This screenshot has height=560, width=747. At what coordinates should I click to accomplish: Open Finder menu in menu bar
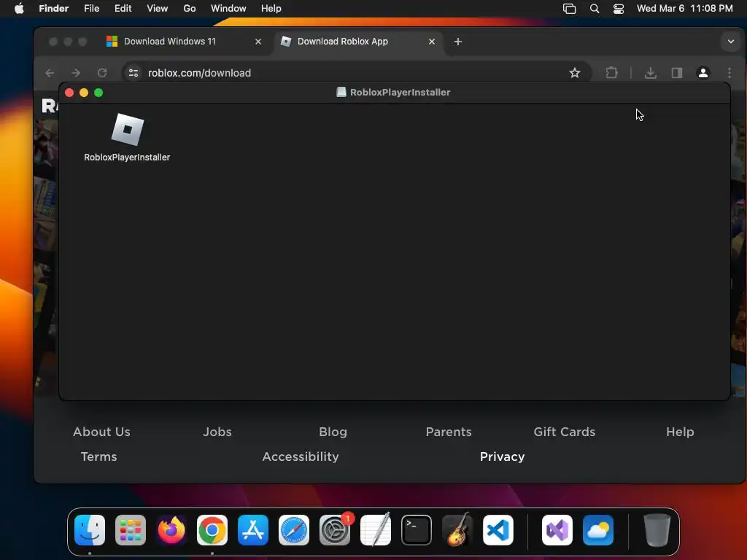pyautogui.click(x=54, y=8)
